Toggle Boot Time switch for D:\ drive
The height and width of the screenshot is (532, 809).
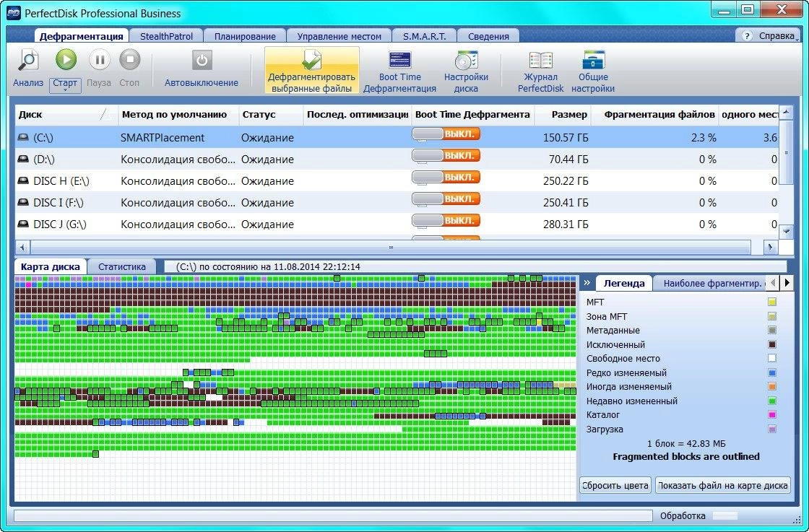click(446, 156)
